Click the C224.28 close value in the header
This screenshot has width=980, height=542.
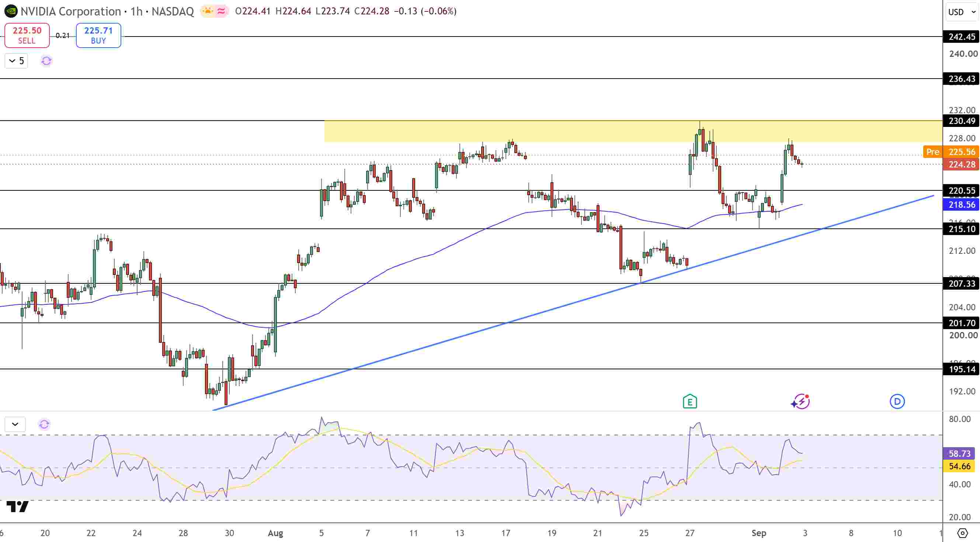pos(372,11)
